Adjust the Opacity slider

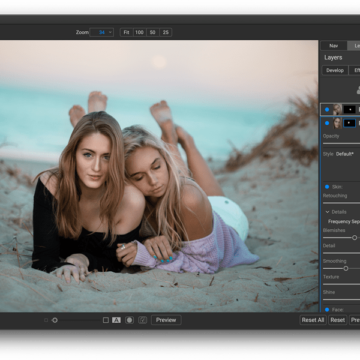tap(341, 143)
